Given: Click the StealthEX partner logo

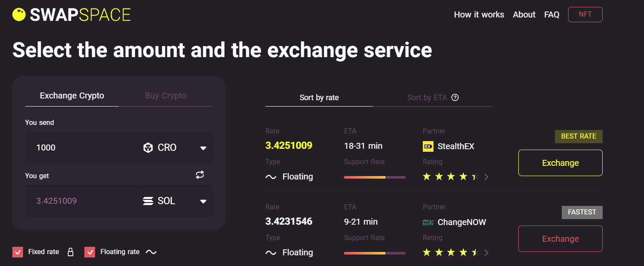Looking at the screenshot, I should 428,146.
